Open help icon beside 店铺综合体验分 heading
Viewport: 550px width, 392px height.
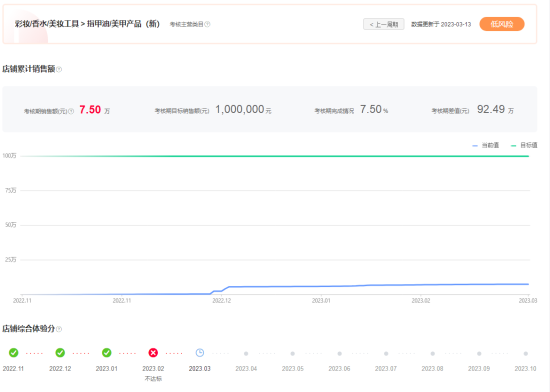(x=59, y=329)
